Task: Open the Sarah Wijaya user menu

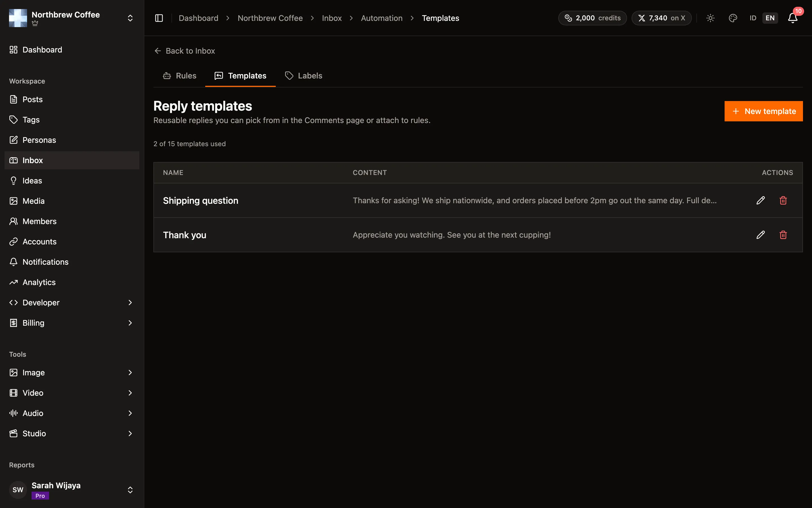Action: pyautogui.click(x=72, y=490)
